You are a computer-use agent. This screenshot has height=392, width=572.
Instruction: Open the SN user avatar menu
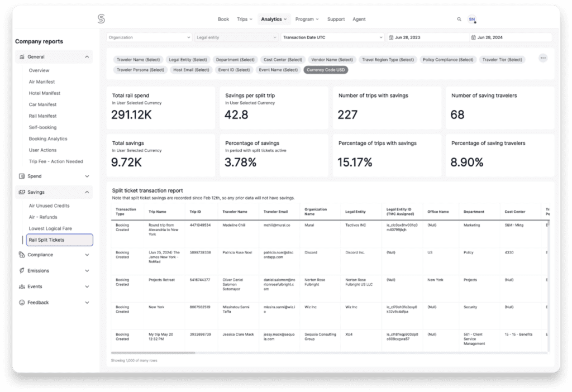472,19
